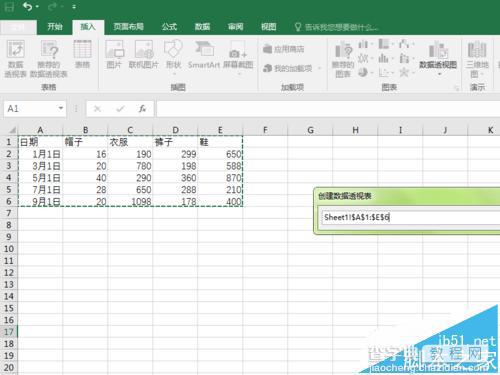Click the 数据透视图 PivotChart icon

coord(438,50)
